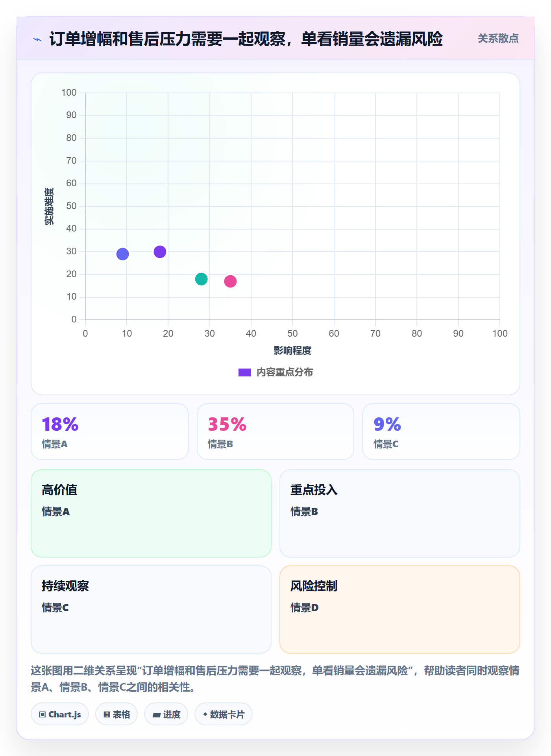Click the y-axis tick label 30
This screenshot has height=756, width=551.
coord(71,251)
